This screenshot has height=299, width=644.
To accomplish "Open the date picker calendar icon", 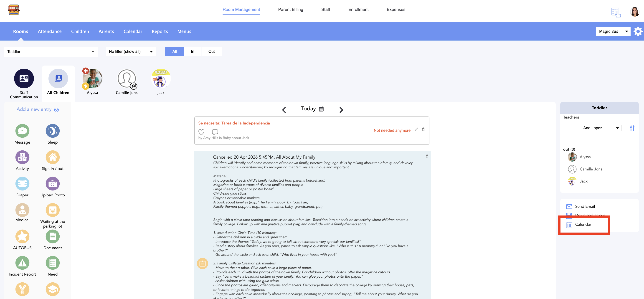I will [321, 109].
